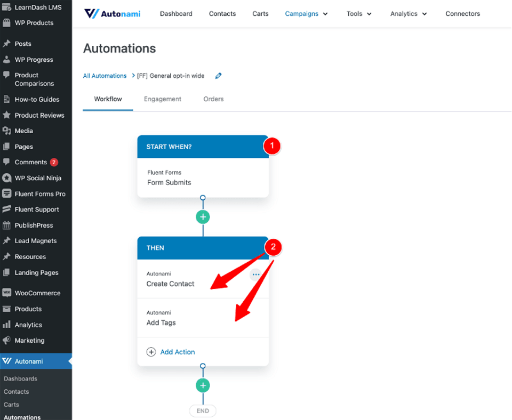
Task: Click the Autonami logo in the top bar
Action: point(113,13)
